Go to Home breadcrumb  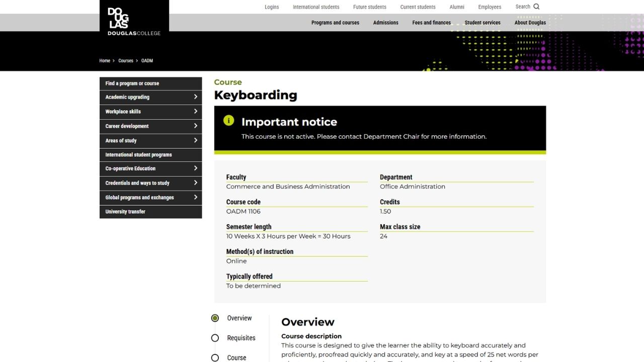[105, 61]
